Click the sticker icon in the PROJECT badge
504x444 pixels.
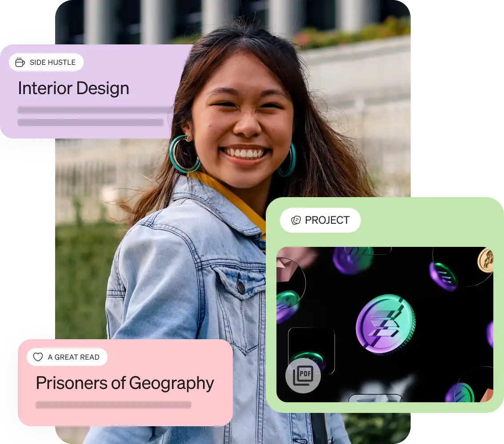point(296,220)
